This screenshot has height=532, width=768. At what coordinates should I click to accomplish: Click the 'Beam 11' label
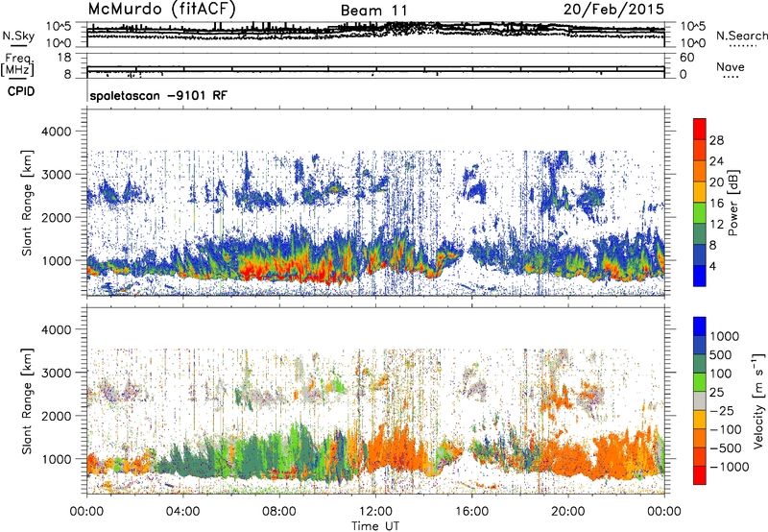(x=373, y=11)
